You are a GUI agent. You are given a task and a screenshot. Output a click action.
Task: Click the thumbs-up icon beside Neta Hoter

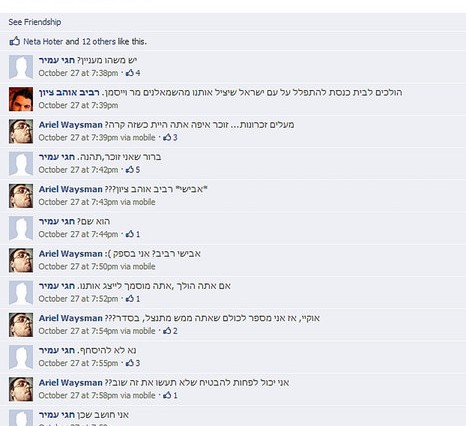pos(15,42)
